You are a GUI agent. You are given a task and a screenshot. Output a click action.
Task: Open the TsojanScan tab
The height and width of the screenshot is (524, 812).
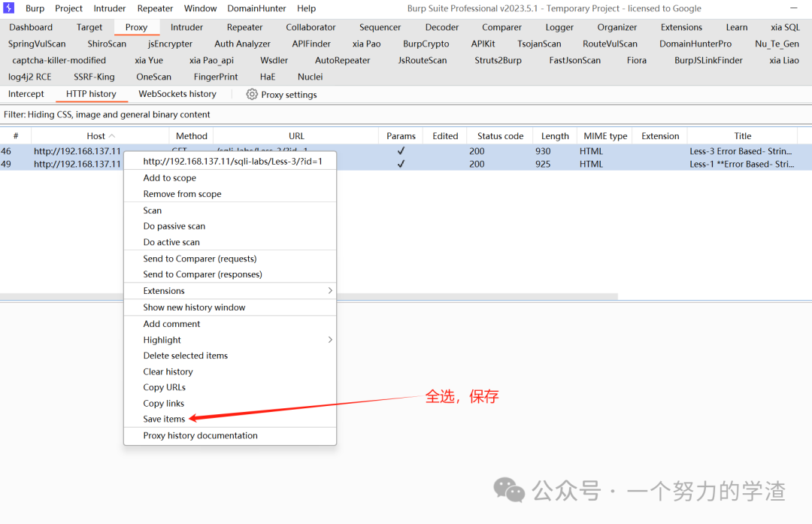click(539, 44)
